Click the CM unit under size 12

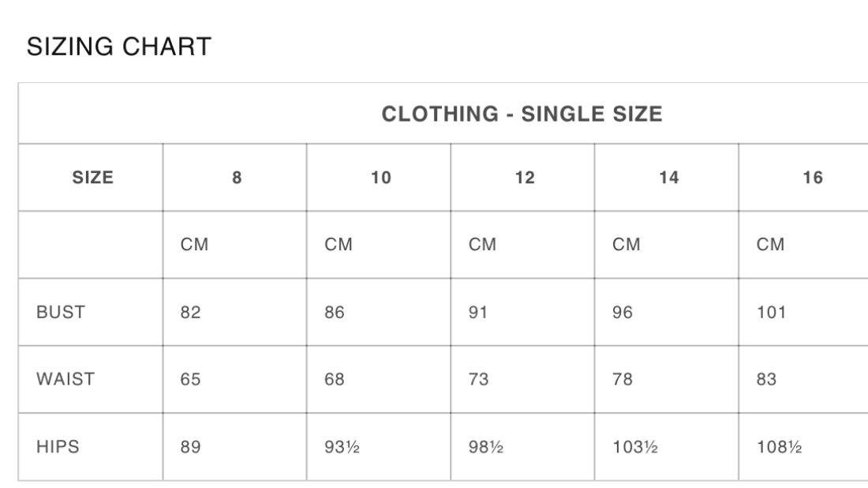482,244
